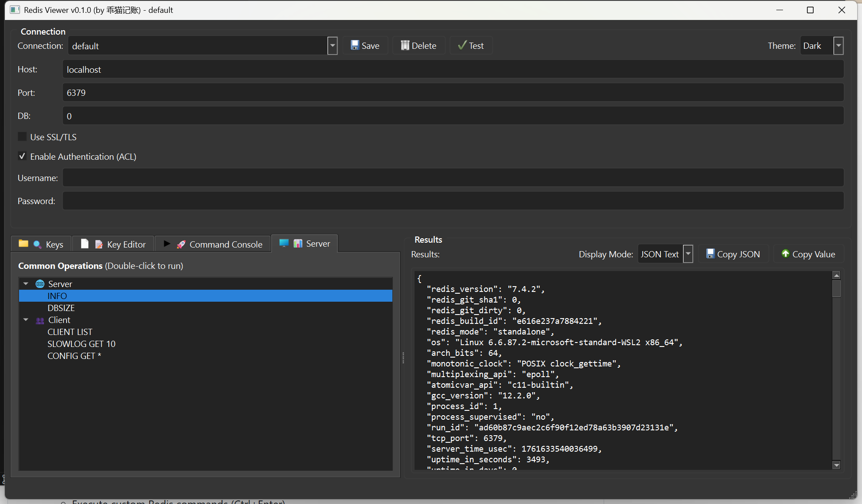Select the Keys tab folder icon
The image size is (862, 504).
pos(24,244)
